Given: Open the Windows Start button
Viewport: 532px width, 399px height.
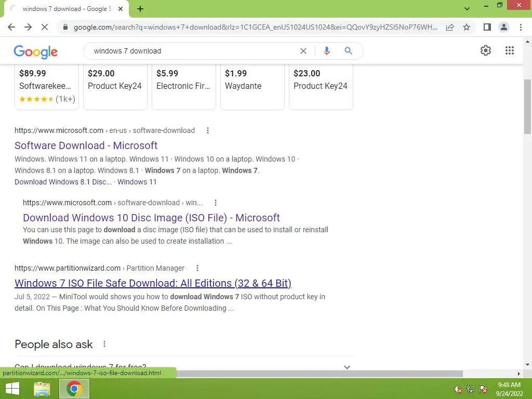Looking at the screenshot, I should tap(12, 389).
